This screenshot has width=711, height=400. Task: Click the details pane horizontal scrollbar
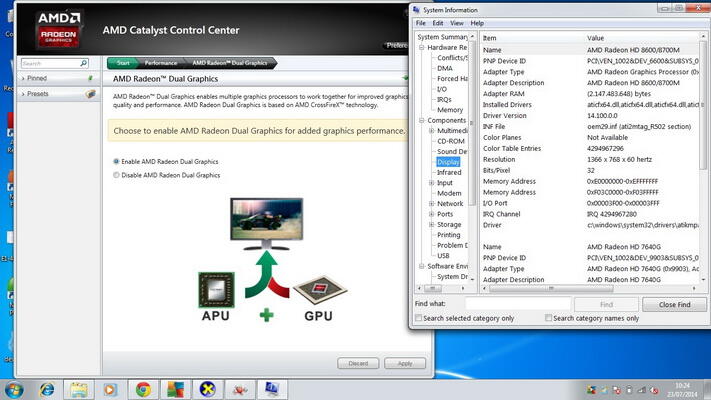coord(550,288)
